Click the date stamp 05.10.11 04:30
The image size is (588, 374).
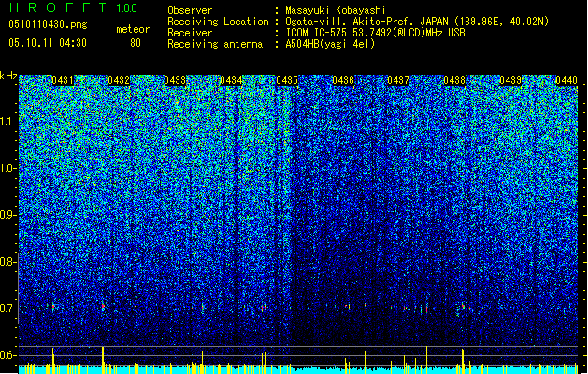pos(48,43)
